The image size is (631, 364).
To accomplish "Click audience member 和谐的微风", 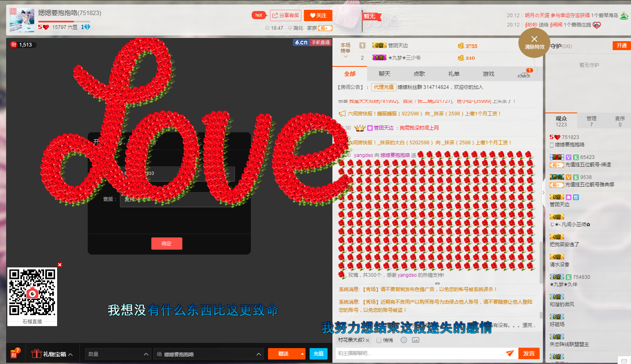I will [562, 304].
